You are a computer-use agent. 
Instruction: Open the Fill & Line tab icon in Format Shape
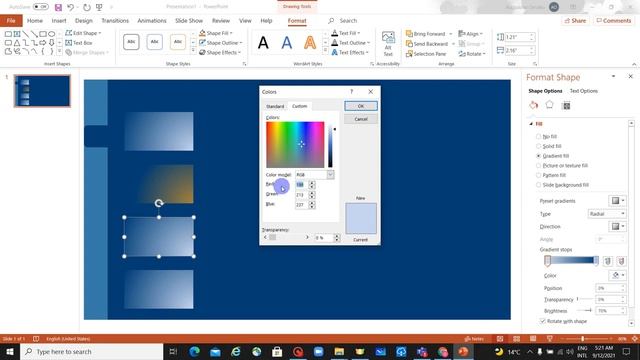[x=533, y=105]
